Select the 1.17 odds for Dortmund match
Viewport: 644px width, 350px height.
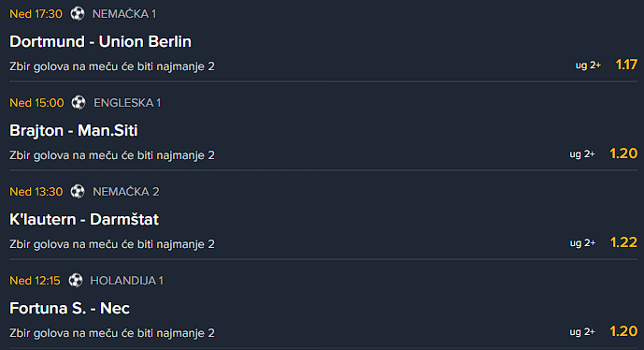(626, 65)
